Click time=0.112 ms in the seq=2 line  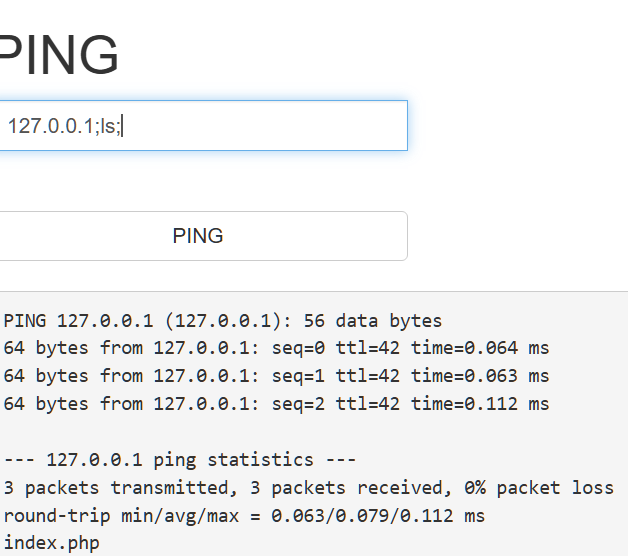click(480, 404)
